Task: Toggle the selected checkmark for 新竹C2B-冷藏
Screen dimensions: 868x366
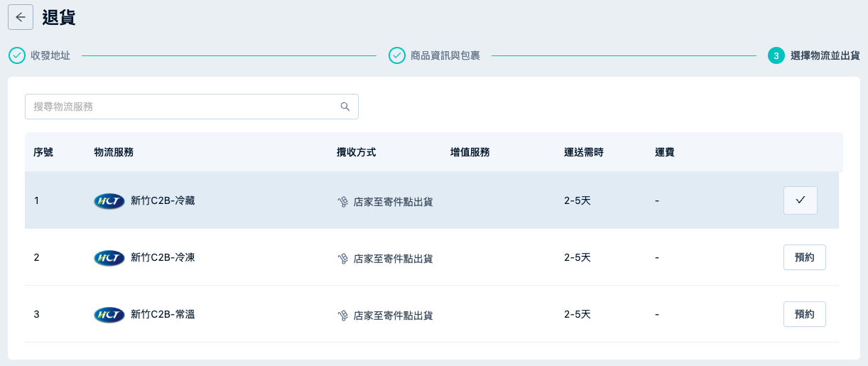Action: pyautogui.click(x=801, y=200)
